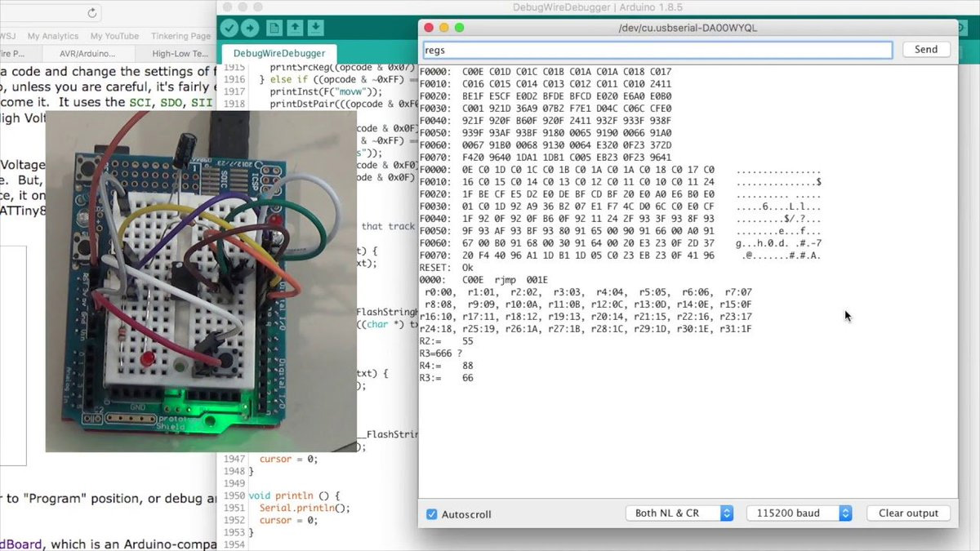Click the Open sketch up-arrow icon
The width and height of the screenshot is (980, 551).
[294, 29]
